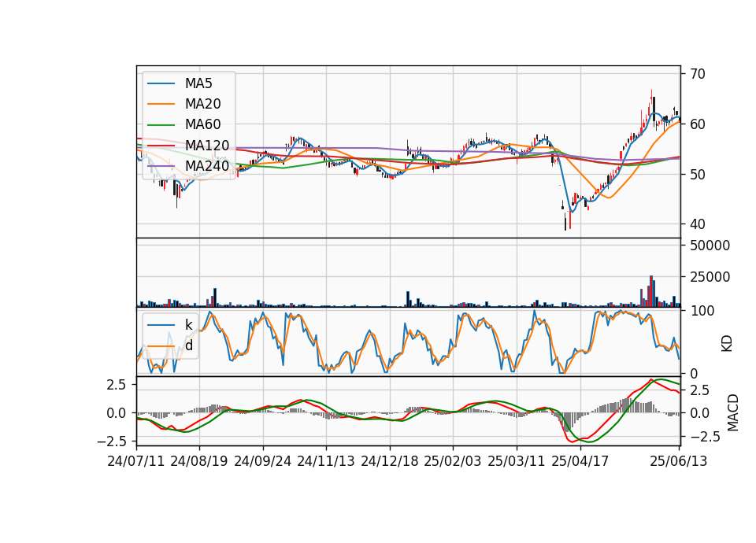The width and height of the screenshot is (756, 543).
Task: Click the highest candlestick peak near 67
Action: [651, 100]
